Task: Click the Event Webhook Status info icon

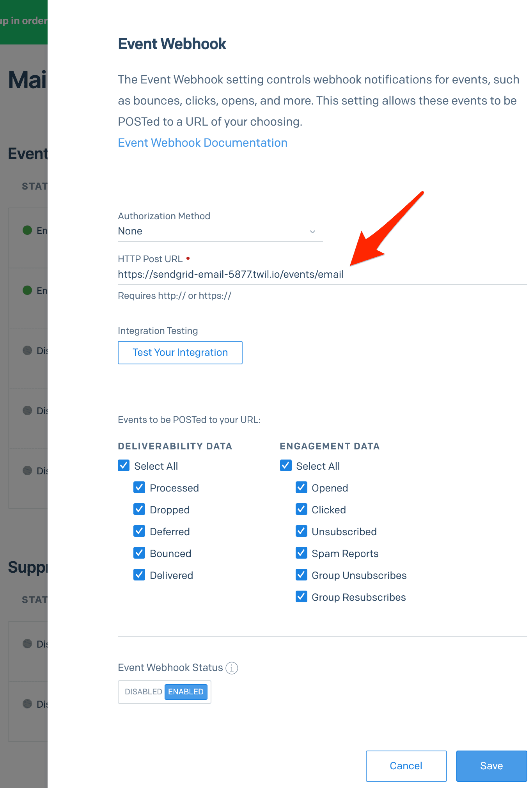Action: [x=232, y=668]
